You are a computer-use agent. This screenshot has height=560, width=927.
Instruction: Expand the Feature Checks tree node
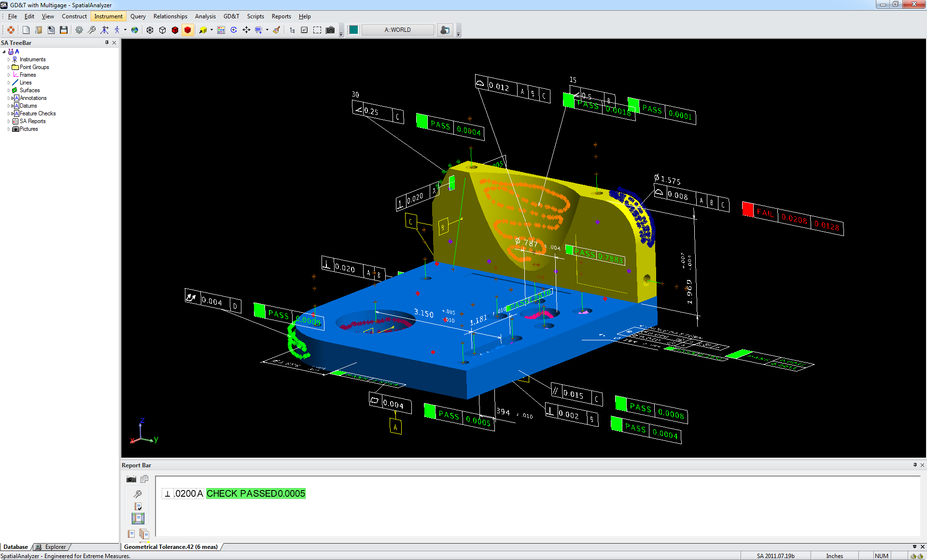pyautogui.click(x=9, y=113)
